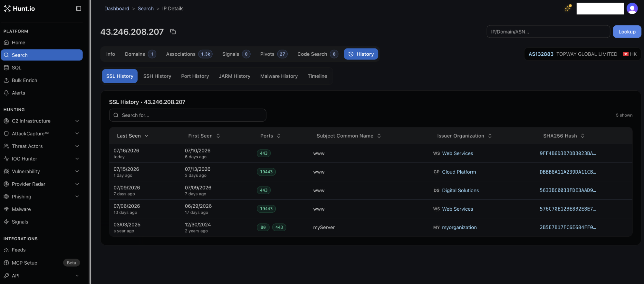The width and height of the screenshot is (644, 284).
Task: Switch to the Port History tab
Action: coord(195,76)
